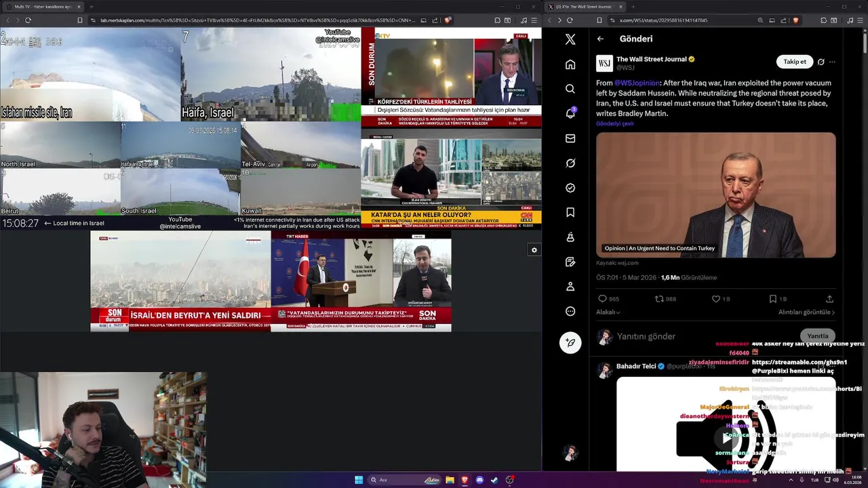
Task: Click the TRT Haber stream tile
Action: [x=361, y=281]
